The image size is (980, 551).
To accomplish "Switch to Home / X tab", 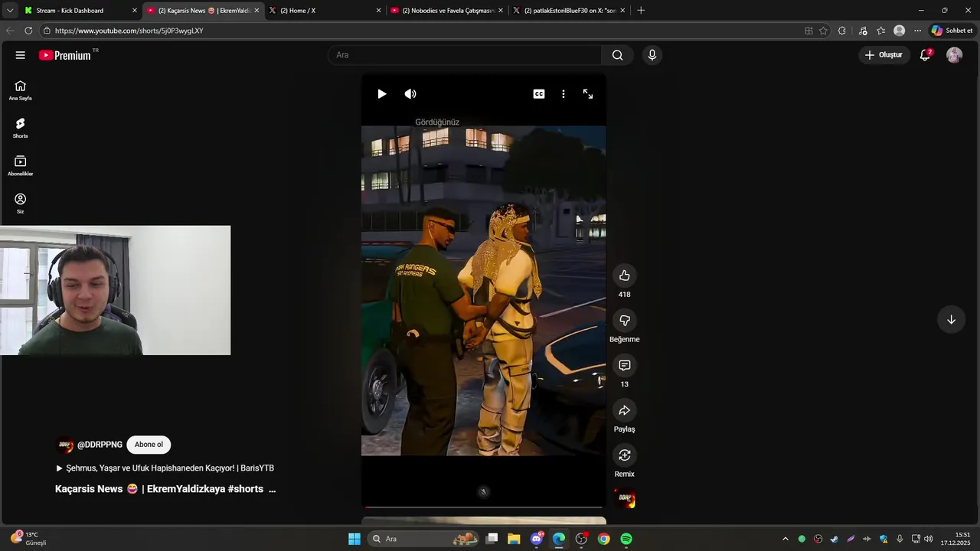I will (x=325, y=11).
